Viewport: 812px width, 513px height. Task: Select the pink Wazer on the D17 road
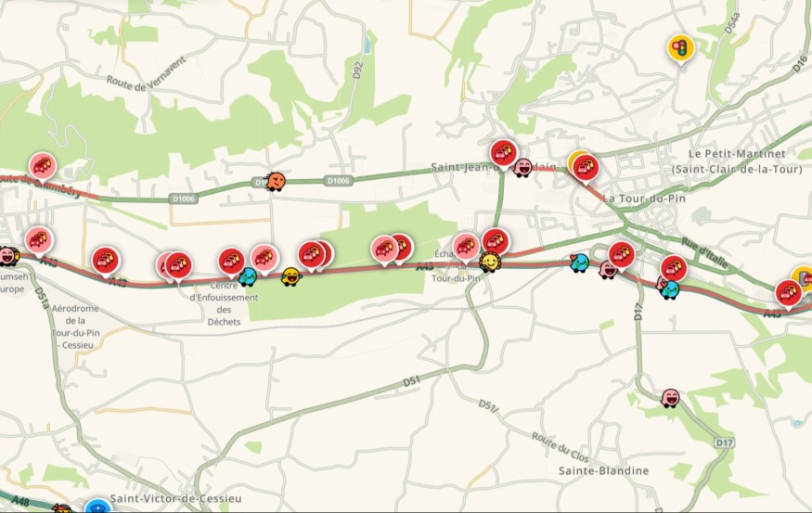point(670,398)
